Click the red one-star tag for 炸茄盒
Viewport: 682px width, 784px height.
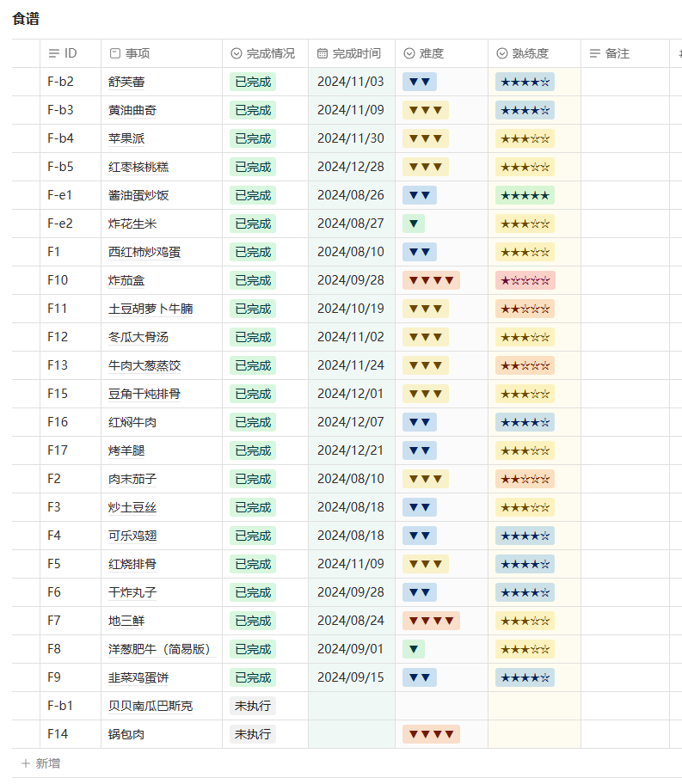coord(525,280)
